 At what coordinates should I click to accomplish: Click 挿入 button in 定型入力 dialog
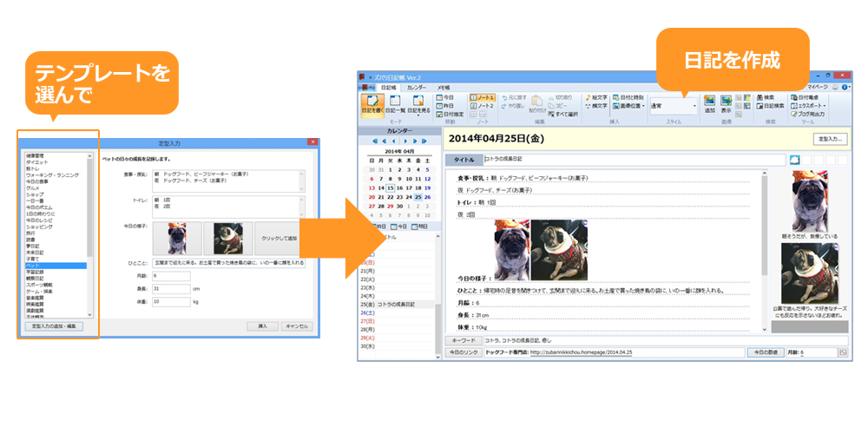tap(262, 326)
